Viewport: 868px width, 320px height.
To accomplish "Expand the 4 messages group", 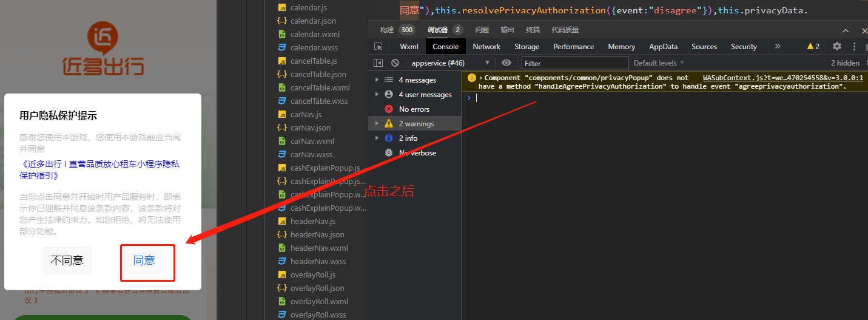I will (x=377, y=80).
